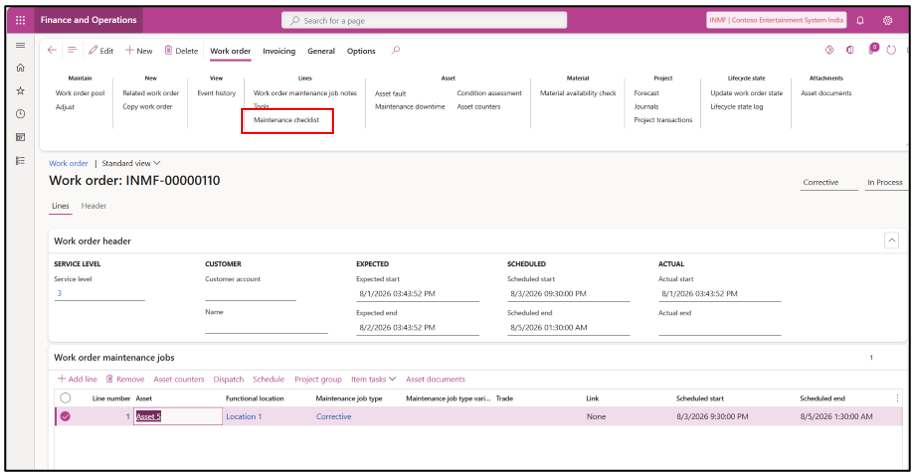Open Project transactions
Screen dimensions: 916x475
click(663, 120)
